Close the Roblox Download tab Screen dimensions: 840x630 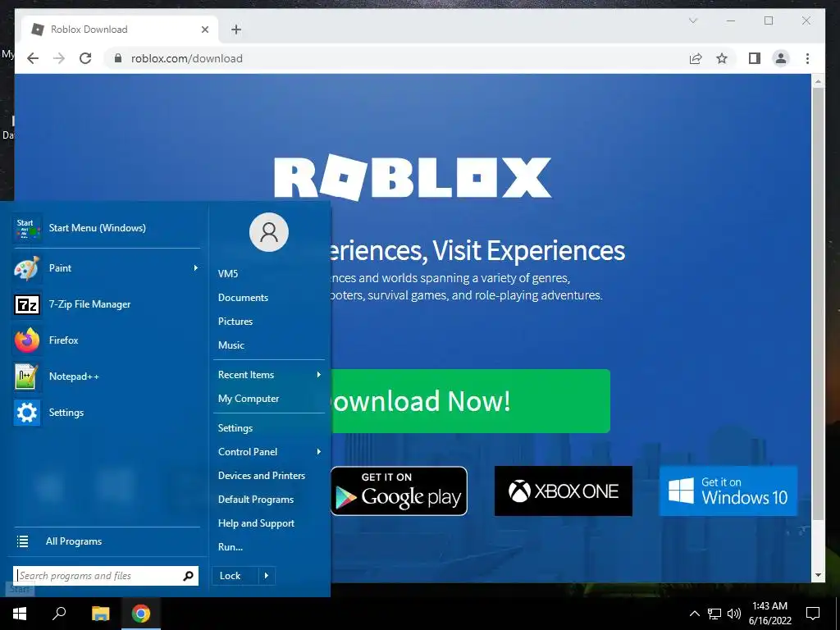pos(204,30)
